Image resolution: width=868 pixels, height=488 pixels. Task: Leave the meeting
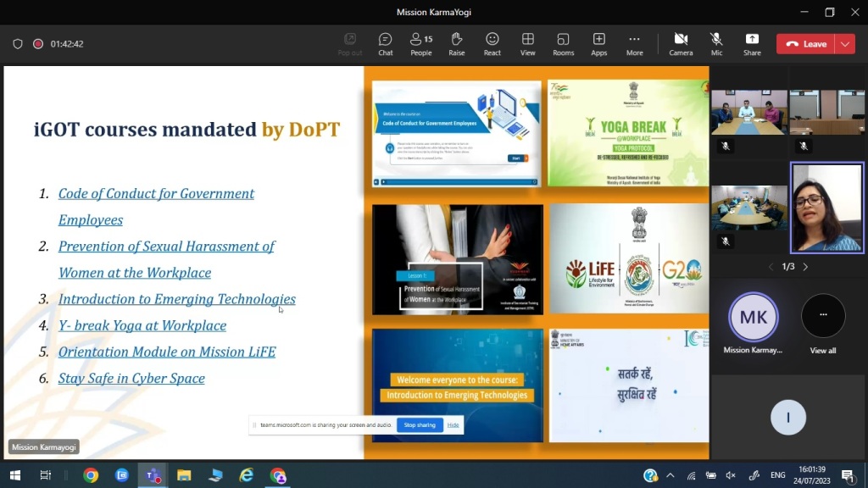tap(806, 44)
